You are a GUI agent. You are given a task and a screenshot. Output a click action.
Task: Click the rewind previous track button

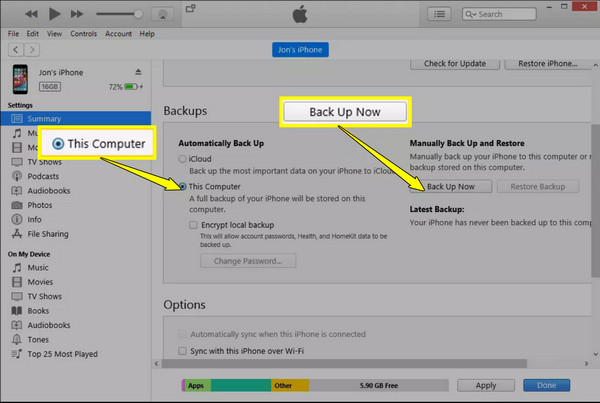click(x=31, y=14)
